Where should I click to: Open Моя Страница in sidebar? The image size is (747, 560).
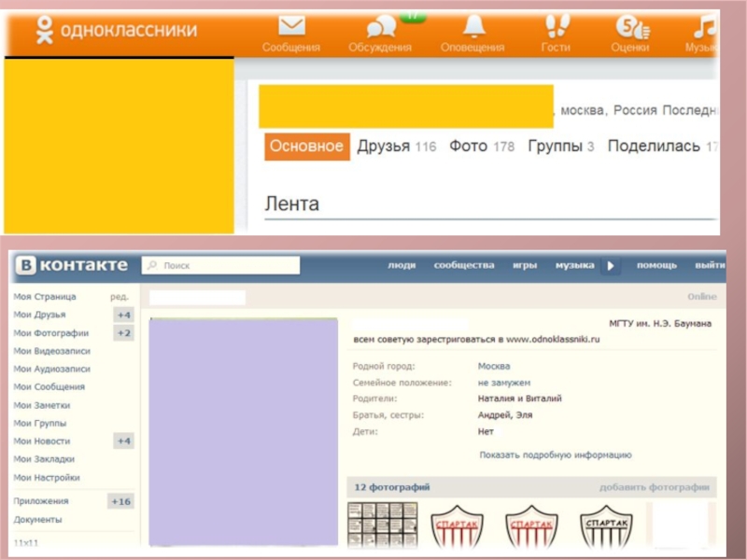click(45, 297)
